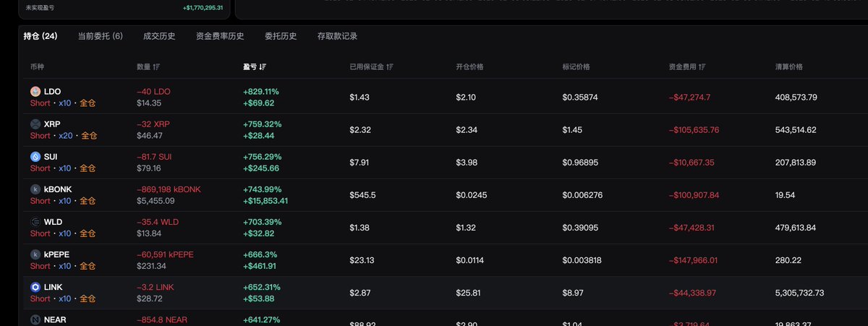Screen dimensions: 868x326
Task: Click the 未实现盈亏 value +$1,770,295.31
Action: pos(203,8)
